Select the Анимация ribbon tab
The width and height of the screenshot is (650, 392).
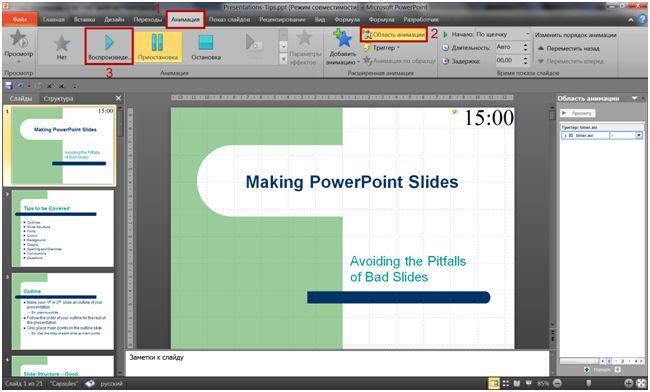185,19
